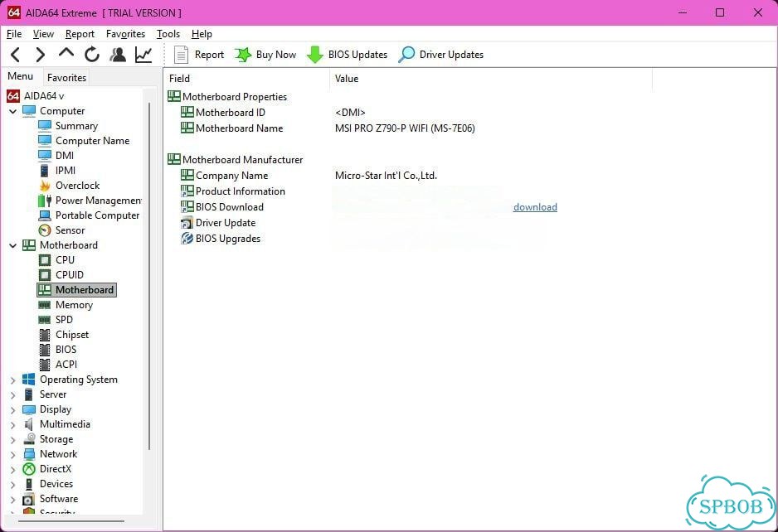Open the graph chart toolbar icon
Image resolution: width=778 pixels, height=532 pixels.
143,55
